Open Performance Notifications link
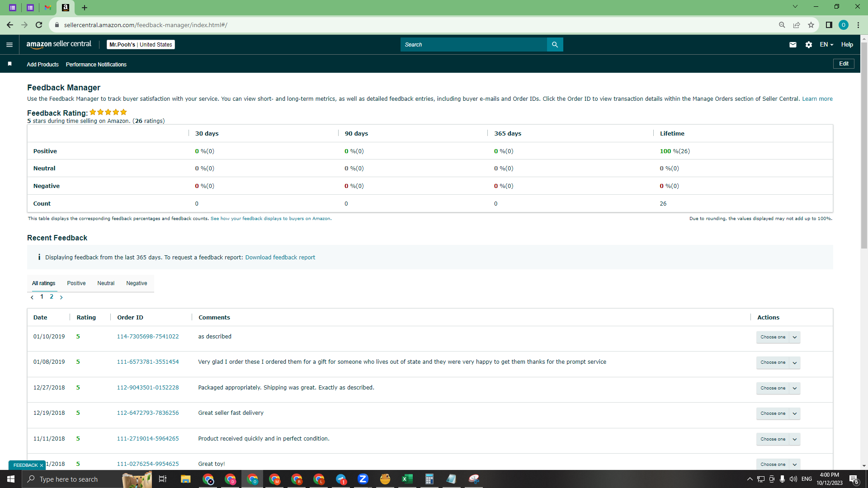The image size is (868, 488). pyautogui.click(x=96, y=65)
